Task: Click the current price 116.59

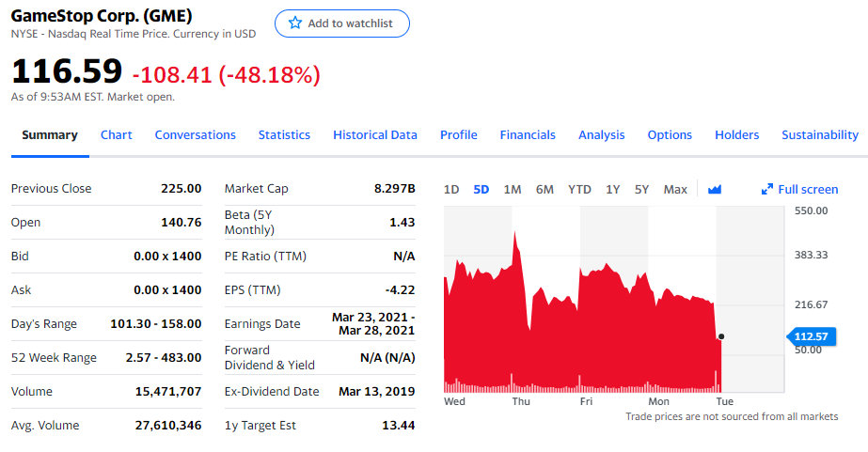Action: click(67, 71)
